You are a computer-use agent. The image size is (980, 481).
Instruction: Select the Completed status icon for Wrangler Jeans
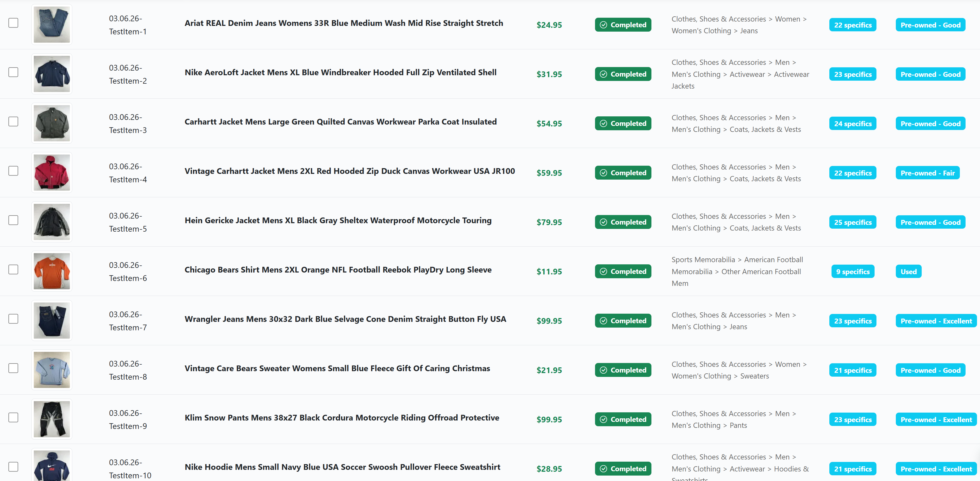[604, 320]
